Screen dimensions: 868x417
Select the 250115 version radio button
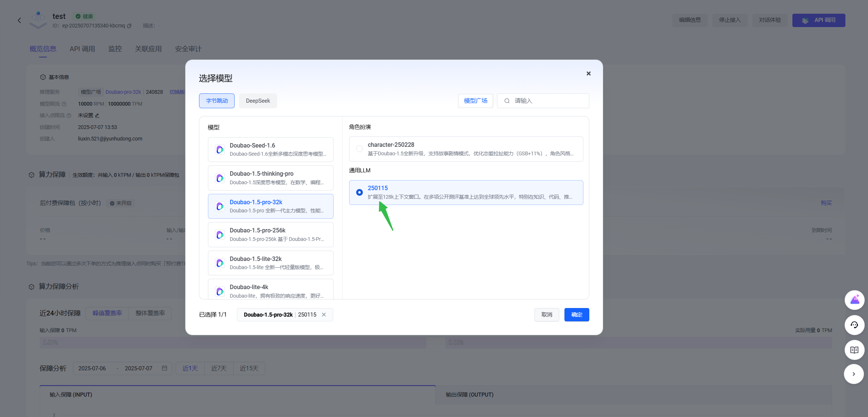coord(360,192)
